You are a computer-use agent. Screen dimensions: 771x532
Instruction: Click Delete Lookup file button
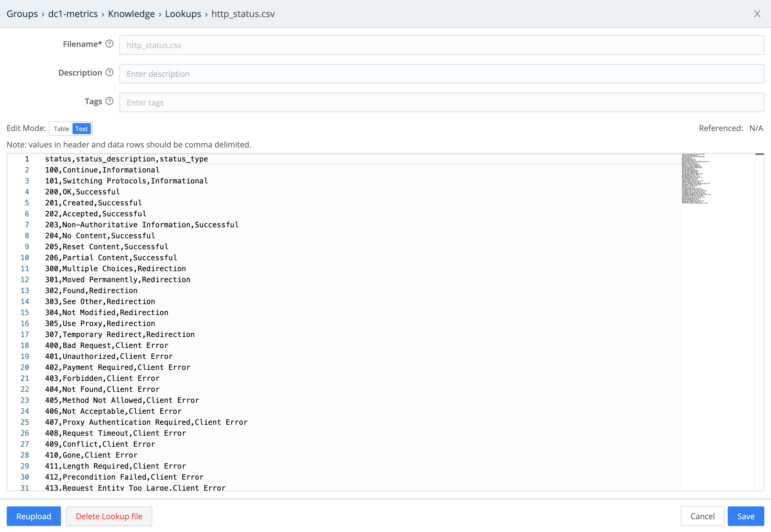click(x=109, y=516)
